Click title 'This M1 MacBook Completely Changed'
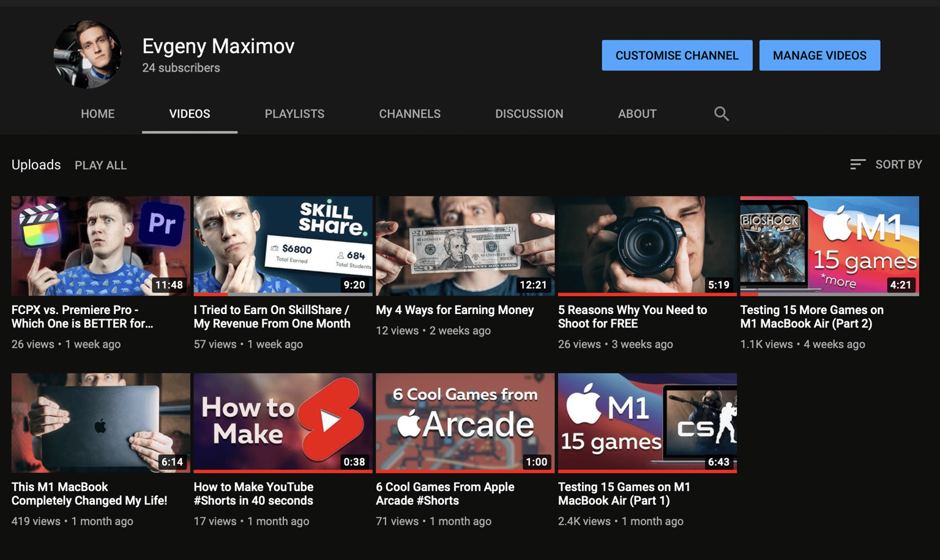This screenshot has width=940, height=560. (89, 494)
